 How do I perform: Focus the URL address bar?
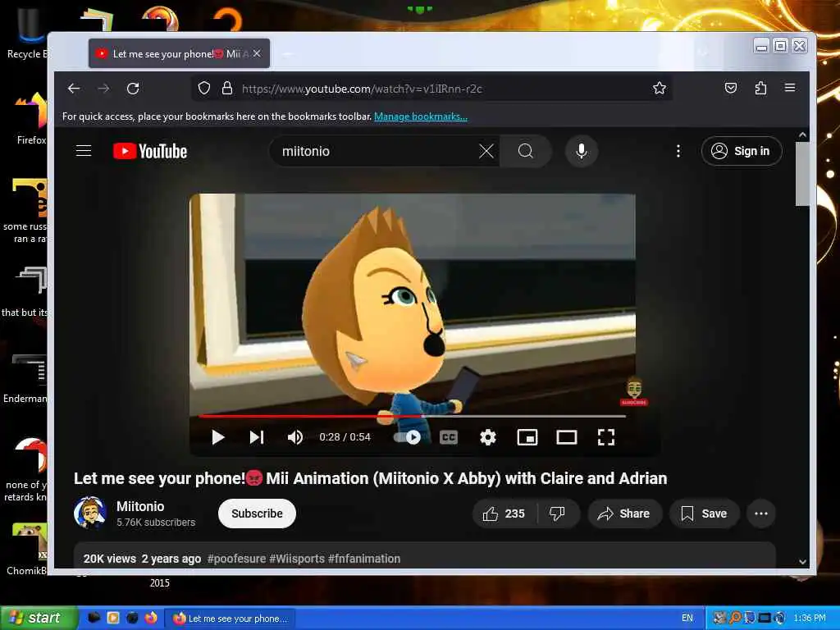point(431,89)
